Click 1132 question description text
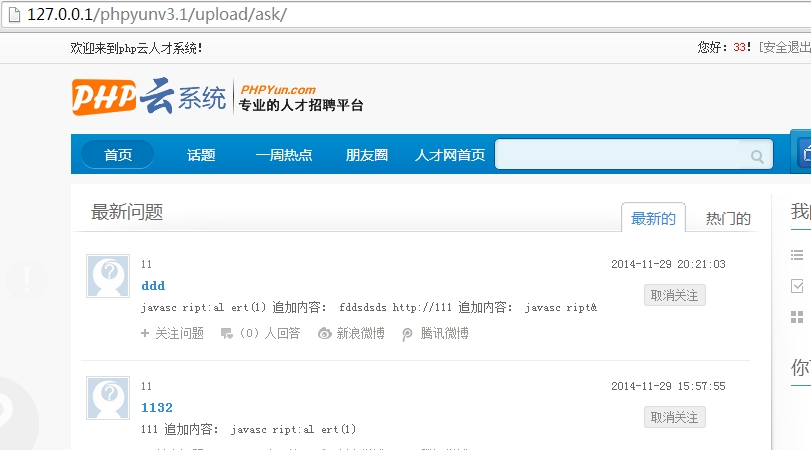The width and height of the screenshot is (811, 450). tap(248, 430)
